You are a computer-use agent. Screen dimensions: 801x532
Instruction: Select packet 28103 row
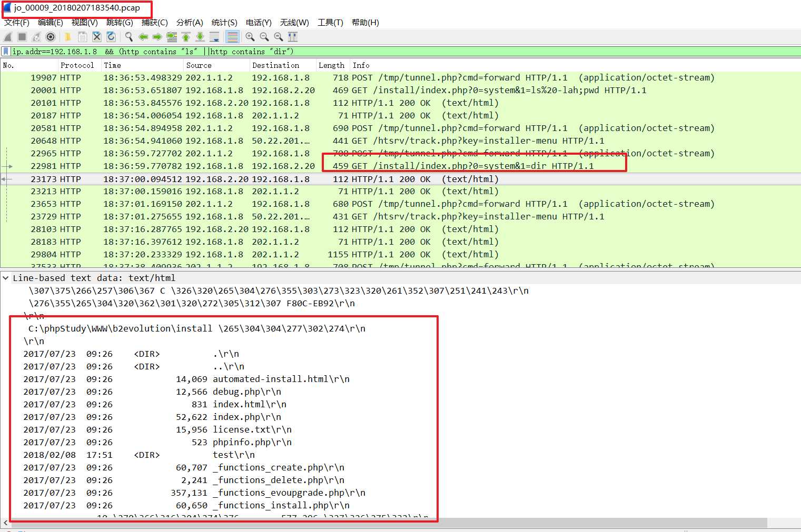(400, 229)
